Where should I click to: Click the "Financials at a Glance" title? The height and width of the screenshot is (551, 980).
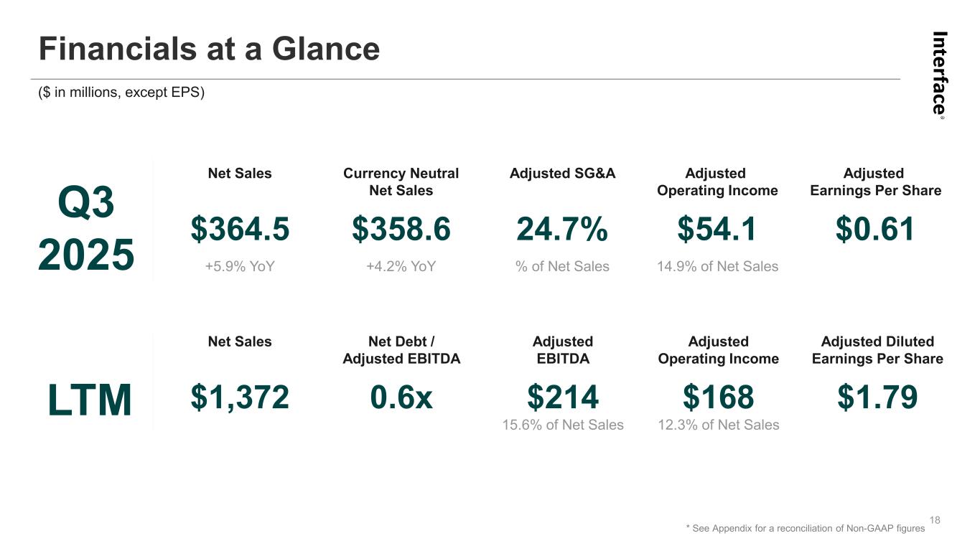[x=209, y=50]
